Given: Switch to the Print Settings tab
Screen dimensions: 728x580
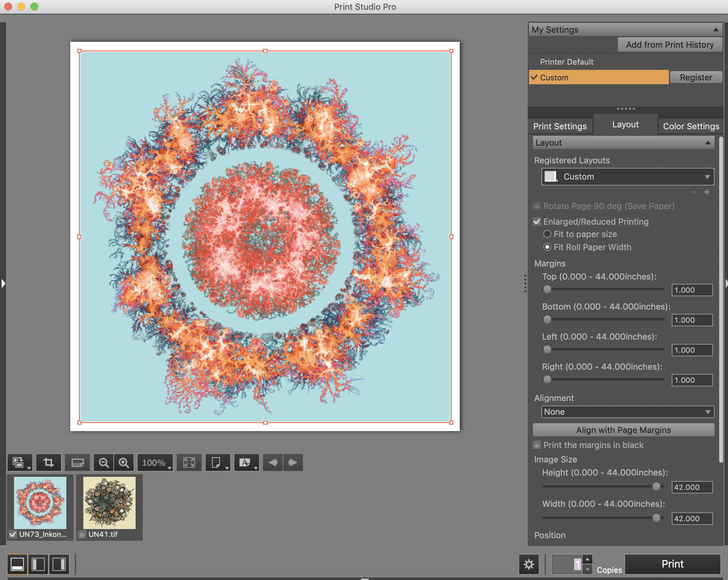Looking at the screenshot, I should click(559, 126).
